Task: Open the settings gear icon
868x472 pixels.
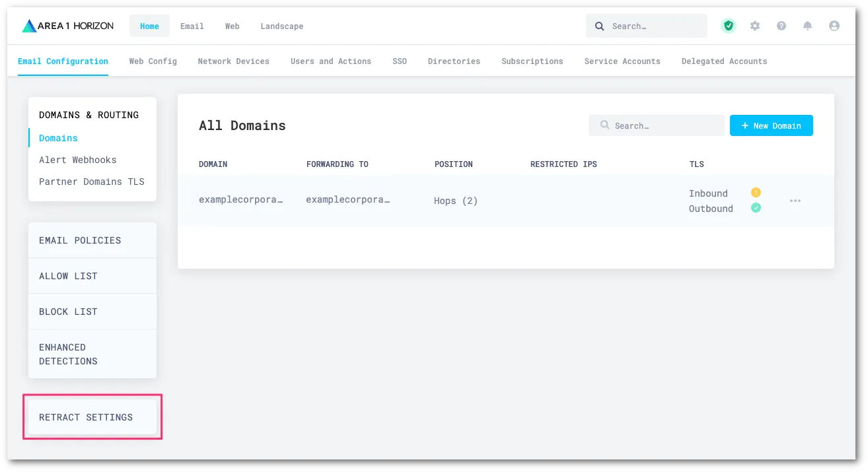Action: tap(754, 26)
